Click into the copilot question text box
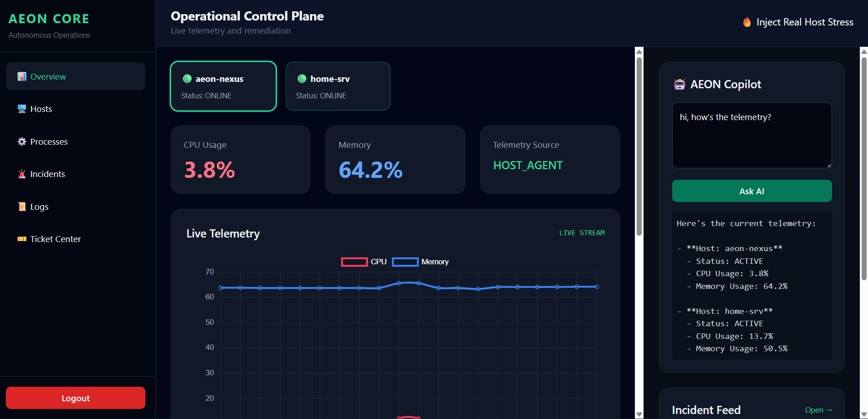 click(x=752, y=135)
